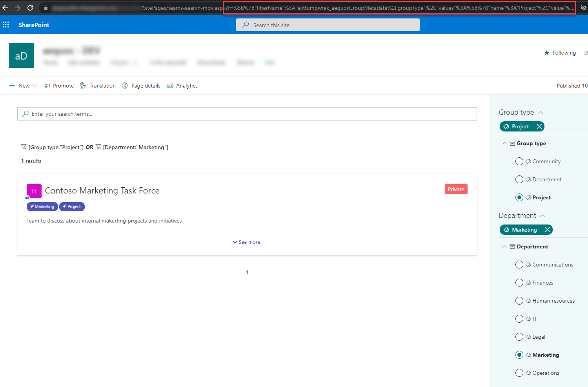Image resolution: width=588 pixels, height=387 pixels.
Task: Click the browser address bar URL
Action: coord(312,8)
